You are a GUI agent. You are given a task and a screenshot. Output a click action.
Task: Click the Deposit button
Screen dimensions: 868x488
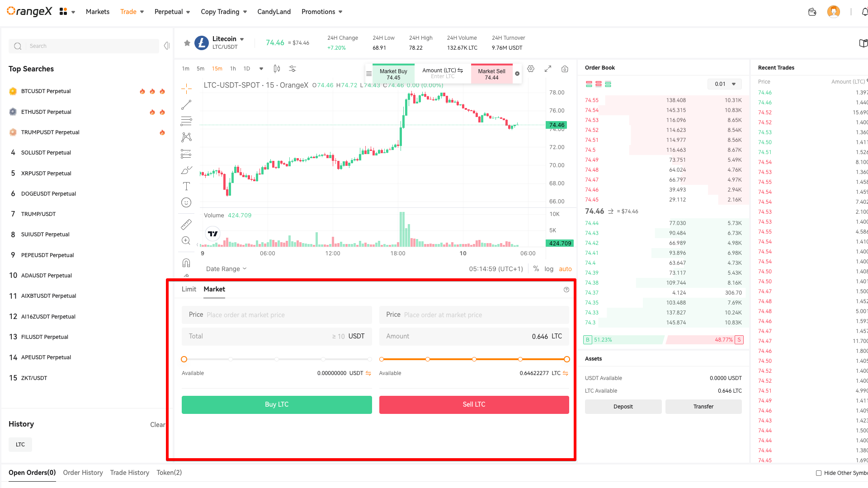(623, 407)
